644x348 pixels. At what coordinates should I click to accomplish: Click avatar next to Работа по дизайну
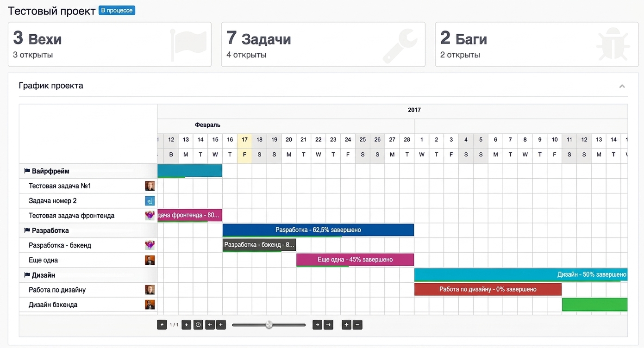(x=150, y=290)
